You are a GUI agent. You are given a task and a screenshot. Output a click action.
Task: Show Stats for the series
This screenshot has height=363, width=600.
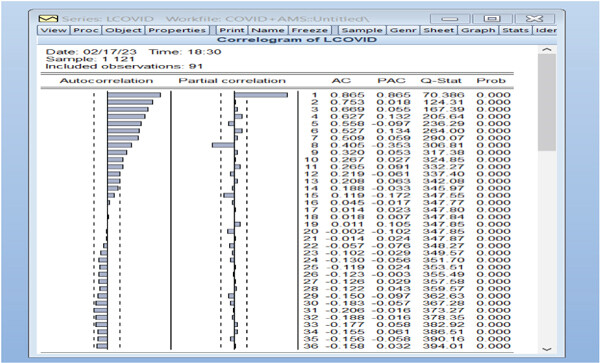(x=515, y=30)
